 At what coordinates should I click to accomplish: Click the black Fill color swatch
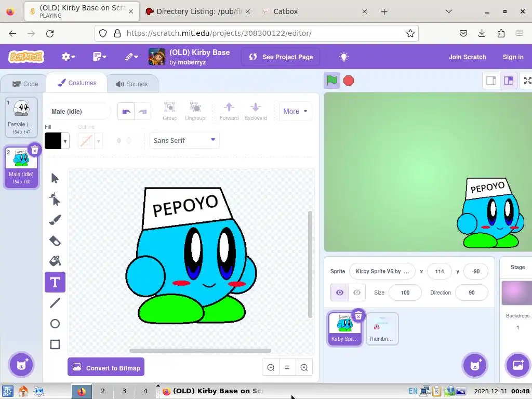point(53,141)
